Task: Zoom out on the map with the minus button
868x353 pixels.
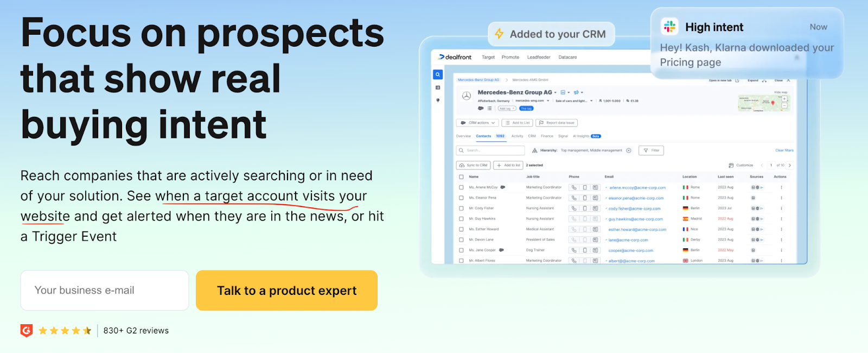Action: pyautogui.click(x=784, y=105)
